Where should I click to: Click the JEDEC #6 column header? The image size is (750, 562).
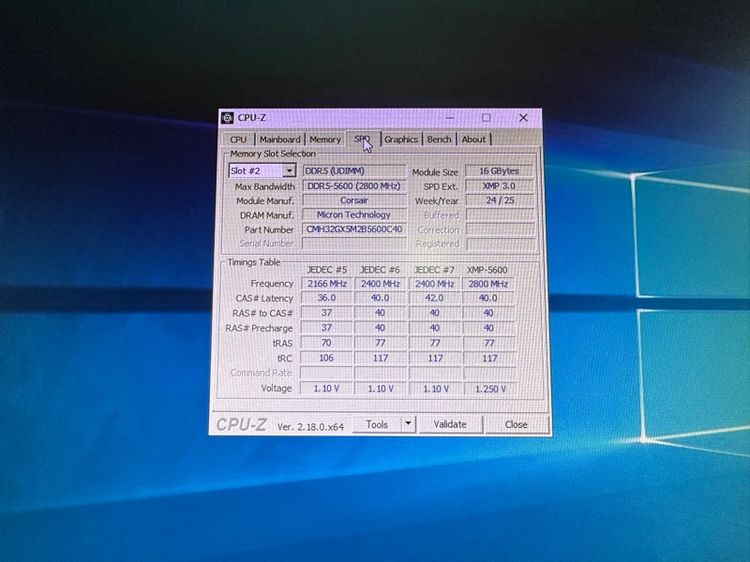380,270
